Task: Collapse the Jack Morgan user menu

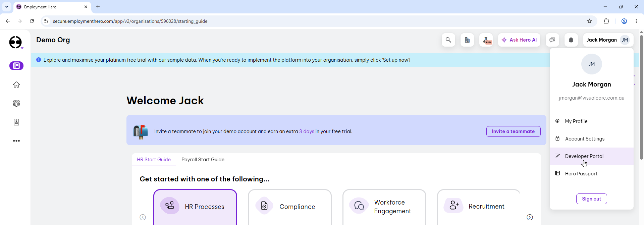Action: 608,40
